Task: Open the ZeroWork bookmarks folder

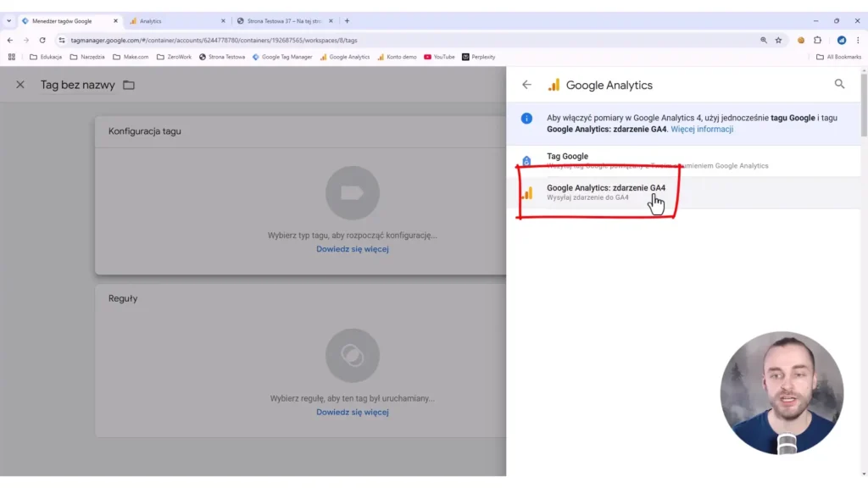Action: point(174,57)
